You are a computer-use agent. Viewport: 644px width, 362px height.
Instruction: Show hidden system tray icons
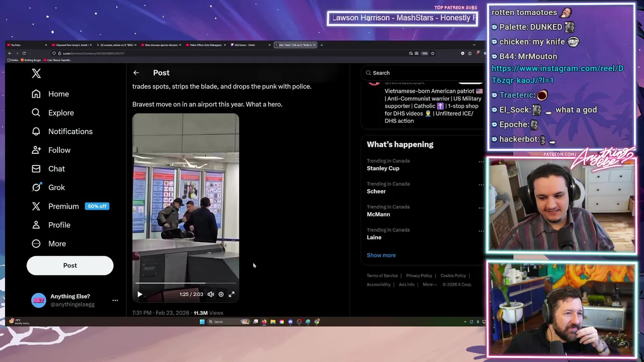465,322
